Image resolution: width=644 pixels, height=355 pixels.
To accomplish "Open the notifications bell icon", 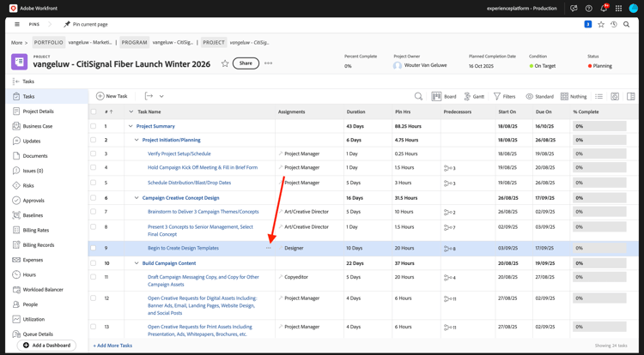I will coord(604,9).
